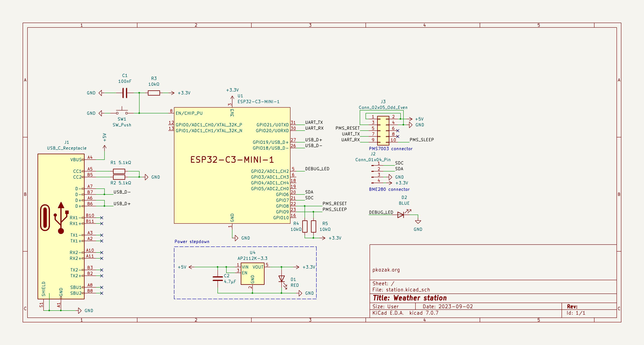
Task: Select the R4 10kΩ resistor symbol
Action: 305,227
